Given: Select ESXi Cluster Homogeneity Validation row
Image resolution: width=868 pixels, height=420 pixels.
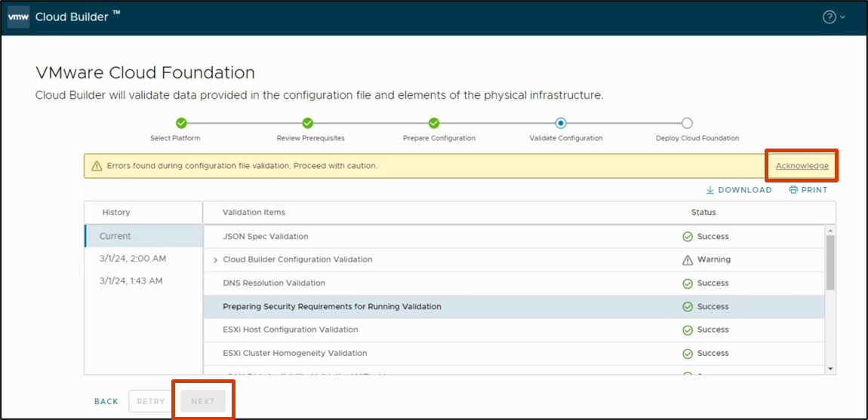Looking at the screenshot, I should 515,353.
